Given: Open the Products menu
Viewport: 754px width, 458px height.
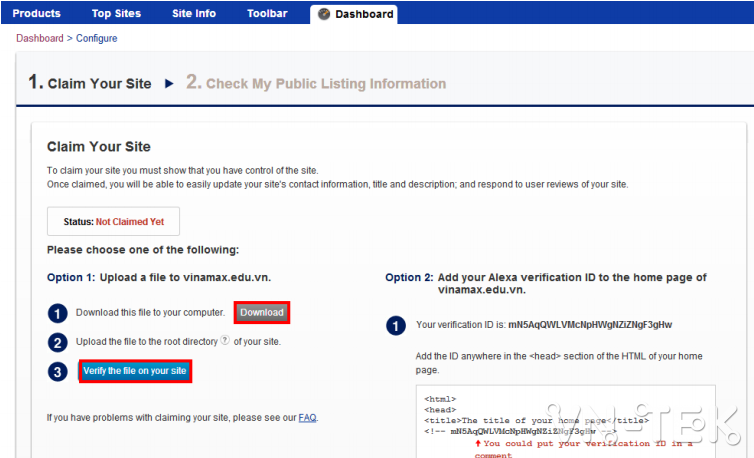Looking at the screenshot, I should click(37, 13).
